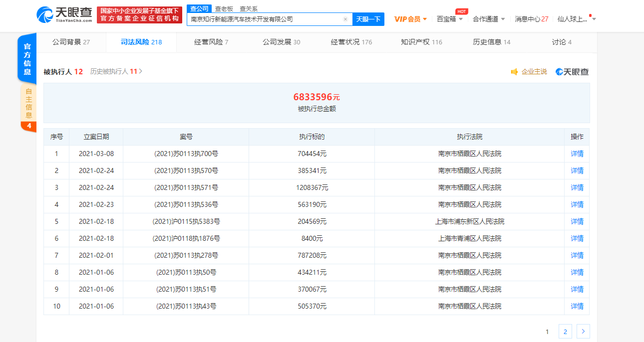Click filing date 2021-03-08
The height and width of the screenshot is (342, 644).
[96, 154]
